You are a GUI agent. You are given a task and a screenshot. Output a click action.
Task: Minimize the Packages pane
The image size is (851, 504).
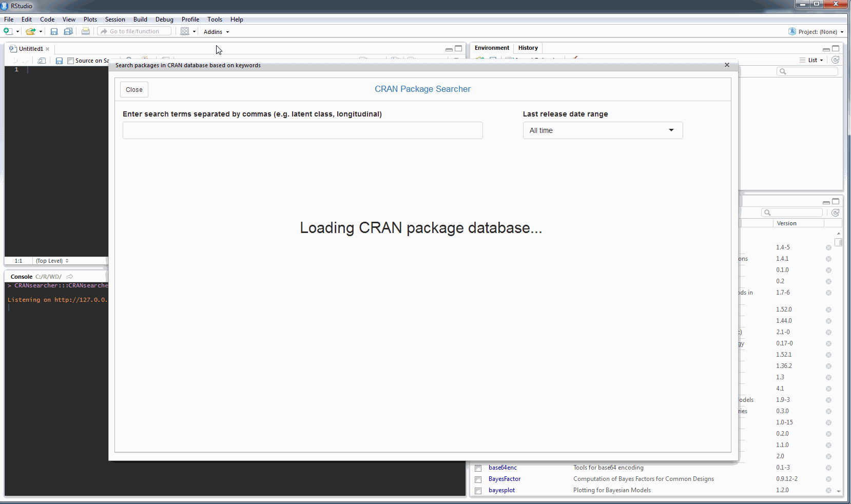pos(826,202)
